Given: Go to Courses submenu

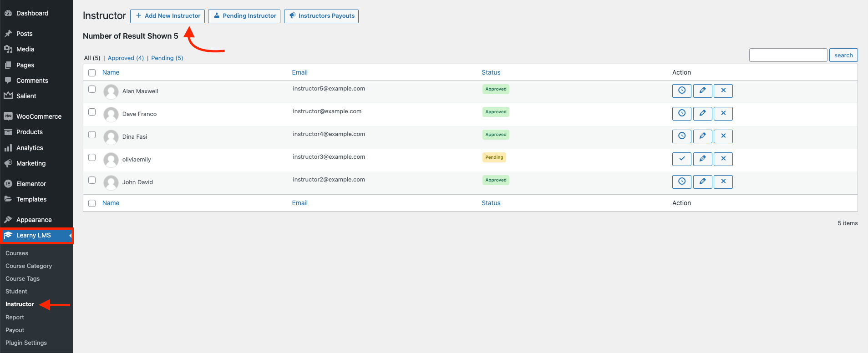Looking at the screenshot, I should coord(17,253).
